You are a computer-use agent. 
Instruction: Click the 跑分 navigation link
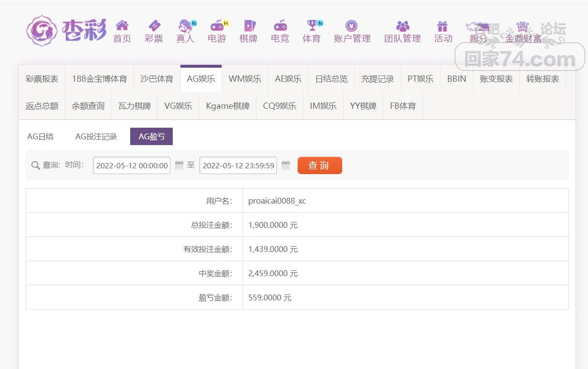[x=478, y=38]
